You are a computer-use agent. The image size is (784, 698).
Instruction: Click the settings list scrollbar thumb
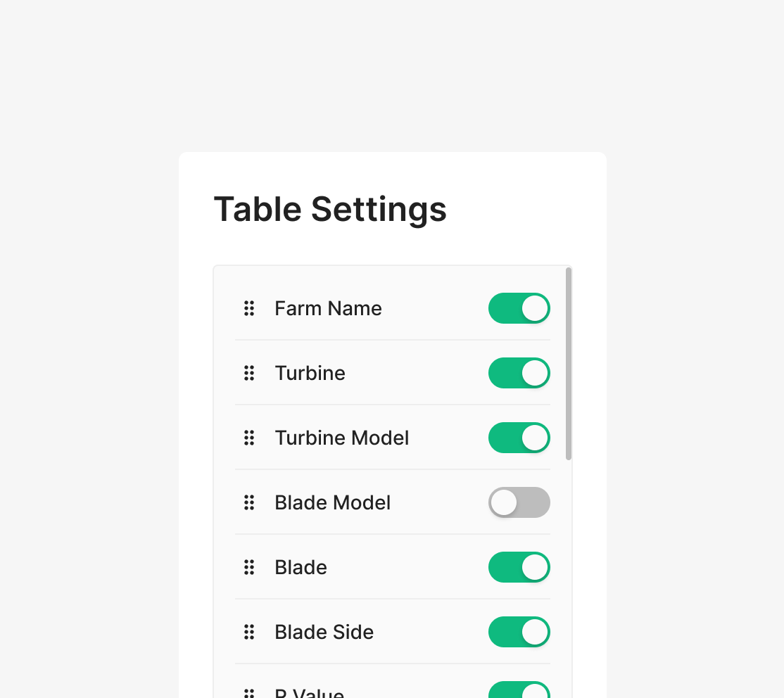569,363
